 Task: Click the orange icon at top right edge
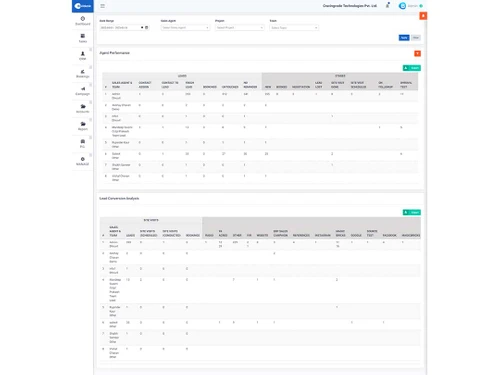[x=423, y=16]
